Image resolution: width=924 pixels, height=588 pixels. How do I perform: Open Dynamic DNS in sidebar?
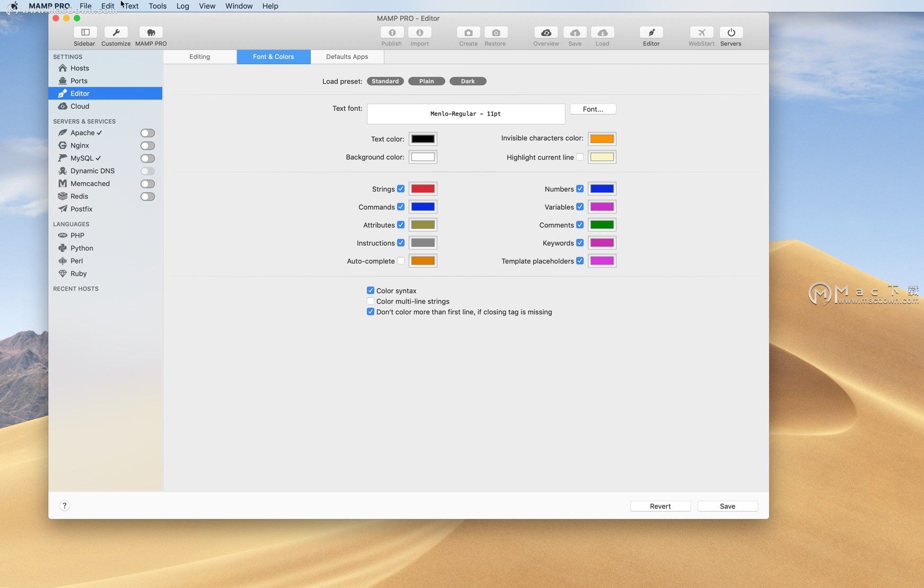click(x=92, y=171)
